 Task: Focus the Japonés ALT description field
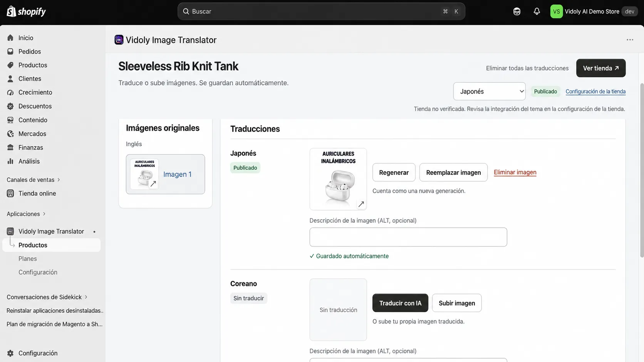click(x=408, y=237)
